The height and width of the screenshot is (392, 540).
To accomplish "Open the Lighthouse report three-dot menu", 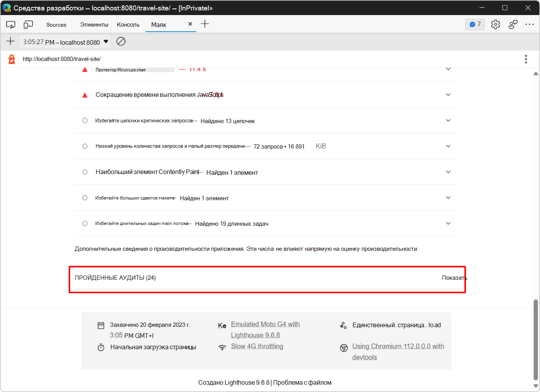I will point(526,59).
